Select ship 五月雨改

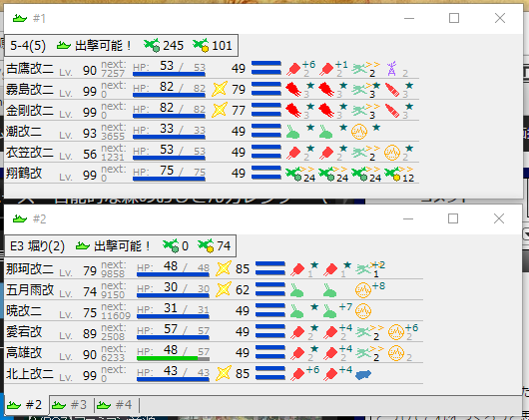tap(30, 290)
